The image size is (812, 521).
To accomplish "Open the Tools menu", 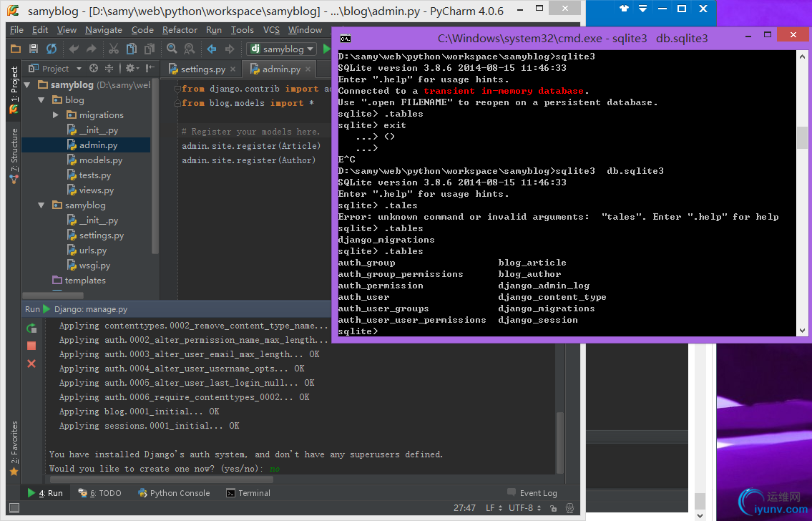I will 243,30.
